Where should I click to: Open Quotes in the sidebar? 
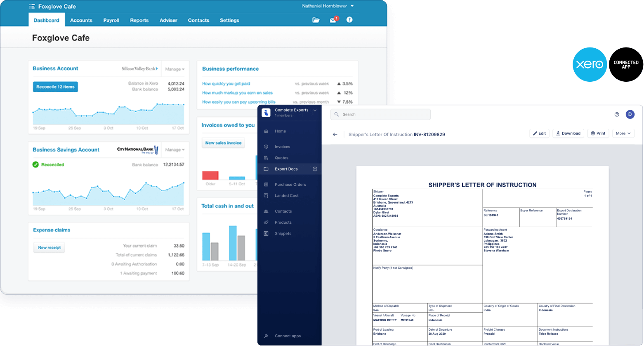point(282,157)
